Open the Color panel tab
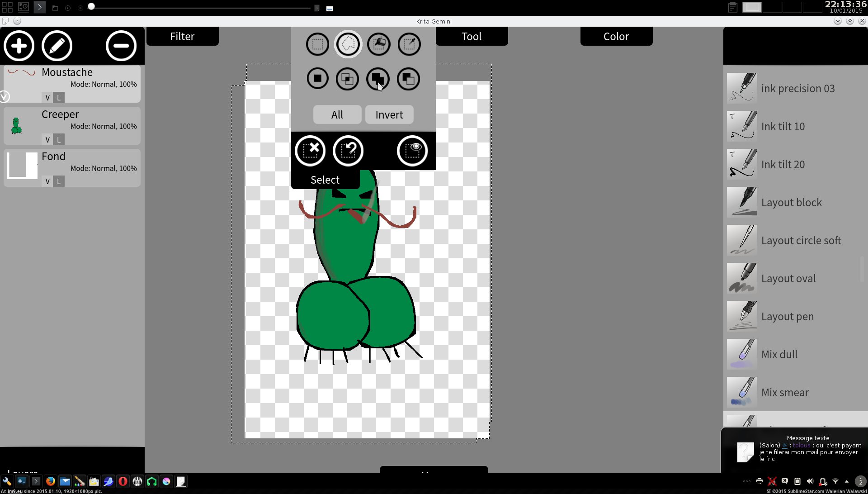The width and height of the screenshot is (868, 494). [616, 36]
